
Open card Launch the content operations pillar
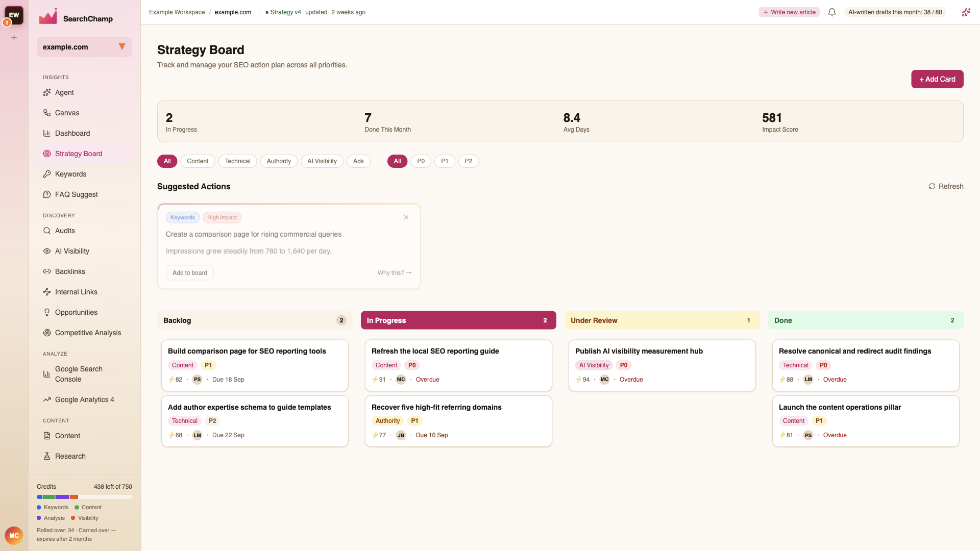tap(866, 421)
